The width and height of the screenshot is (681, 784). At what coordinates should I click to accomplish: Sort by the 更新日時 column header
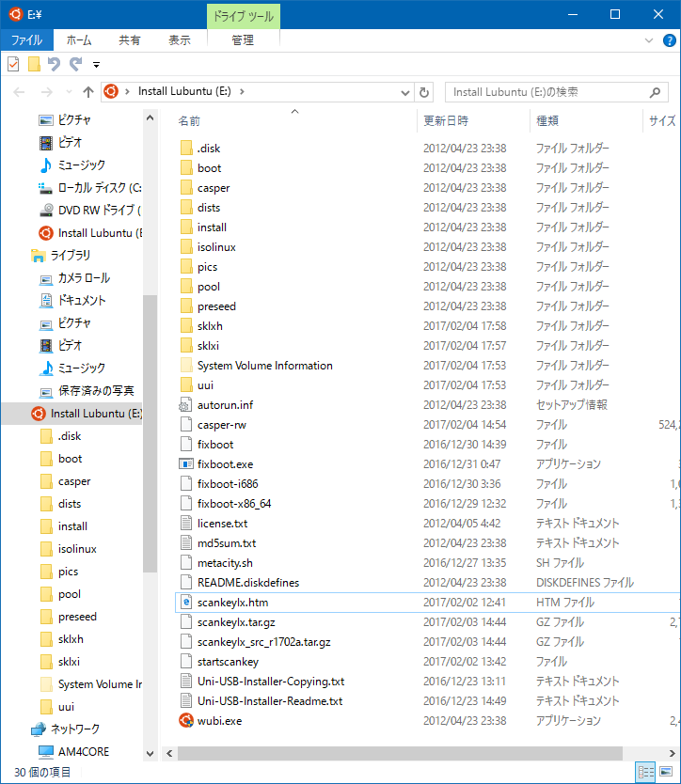[446, 121]
